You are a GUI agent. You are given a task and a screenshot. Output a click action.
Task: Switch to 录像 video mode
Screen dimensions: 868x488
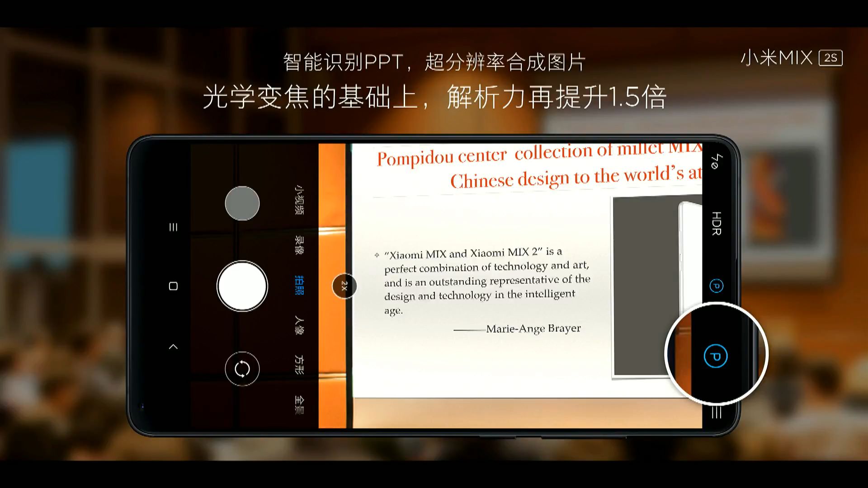(x=299, y=244)
